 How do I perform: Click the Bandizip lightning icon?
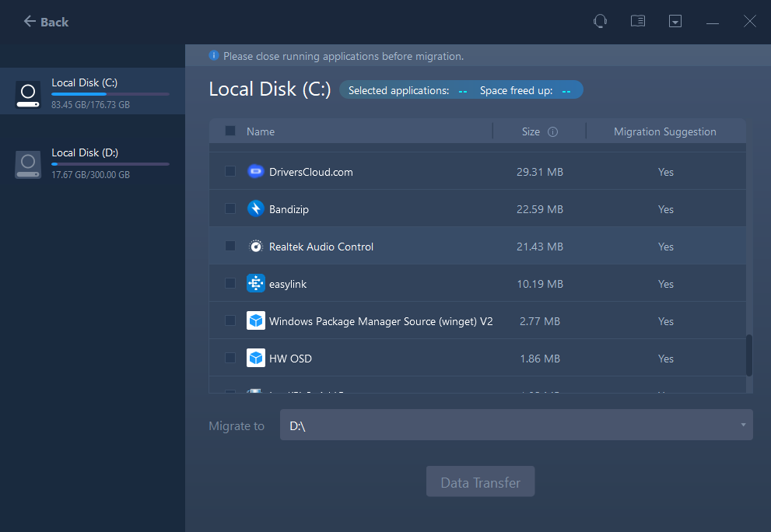tap(256, 209)
